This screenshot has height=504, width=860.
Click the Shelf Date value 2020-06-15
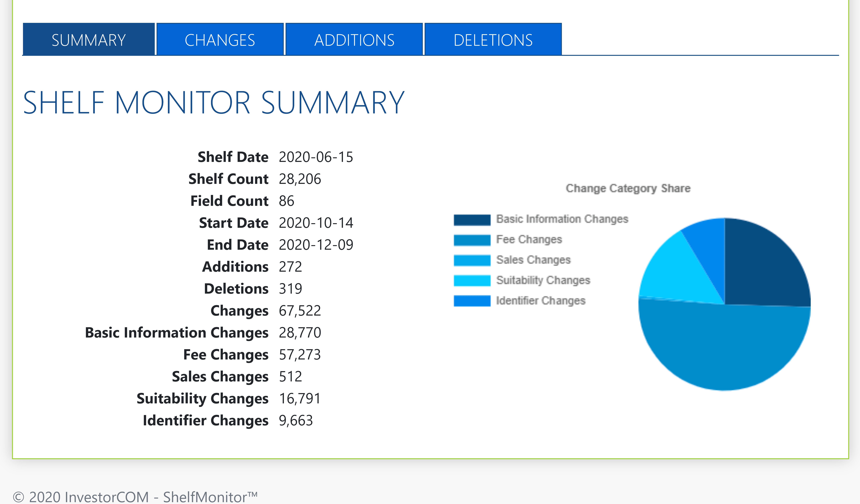[316, 157]
